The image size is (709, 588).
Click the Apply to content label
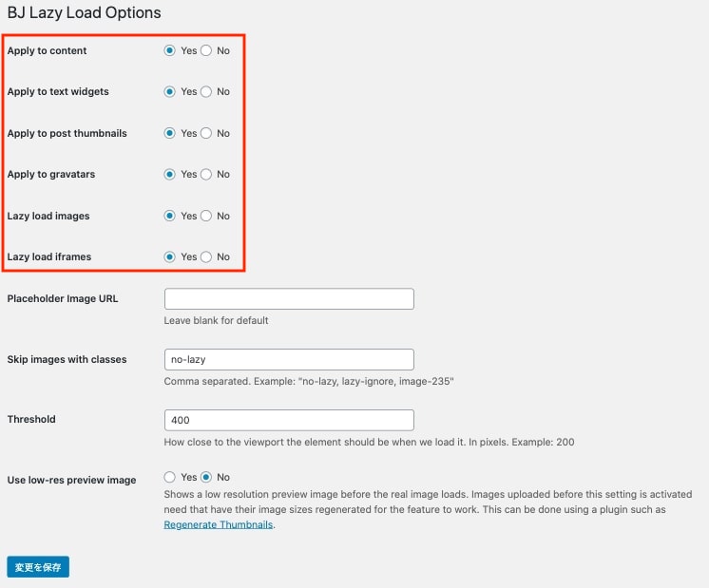point(47,50)
